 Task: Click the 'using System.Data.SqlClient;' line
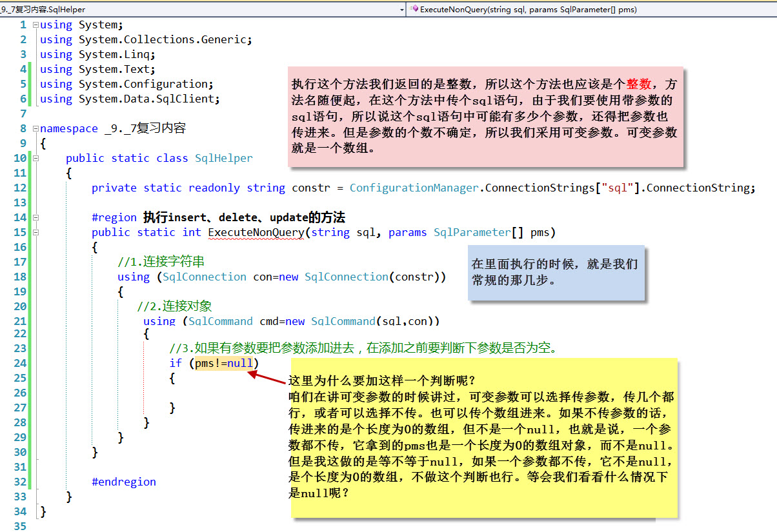coord(130,99)
